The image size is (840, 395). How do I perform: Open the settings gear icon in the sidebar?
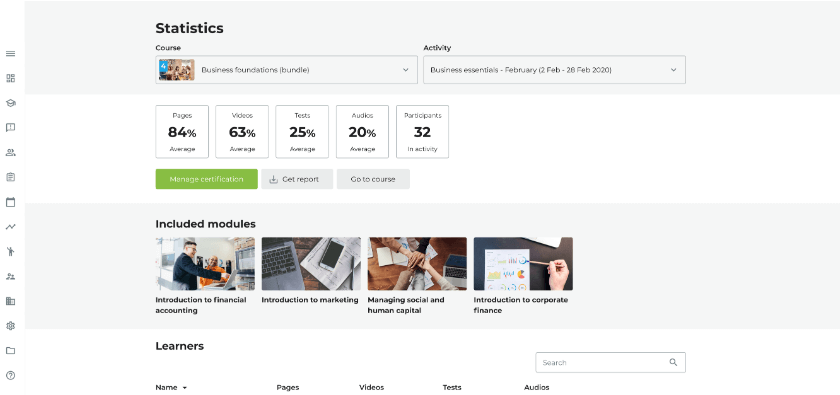click(x=10, y=326)
